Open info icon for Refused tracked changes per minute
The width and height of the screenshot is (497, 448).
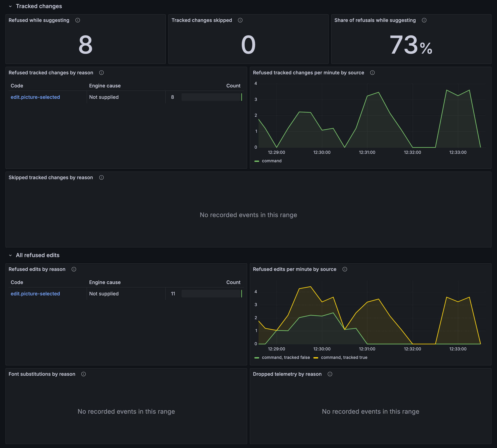click(x=372, y=73)
